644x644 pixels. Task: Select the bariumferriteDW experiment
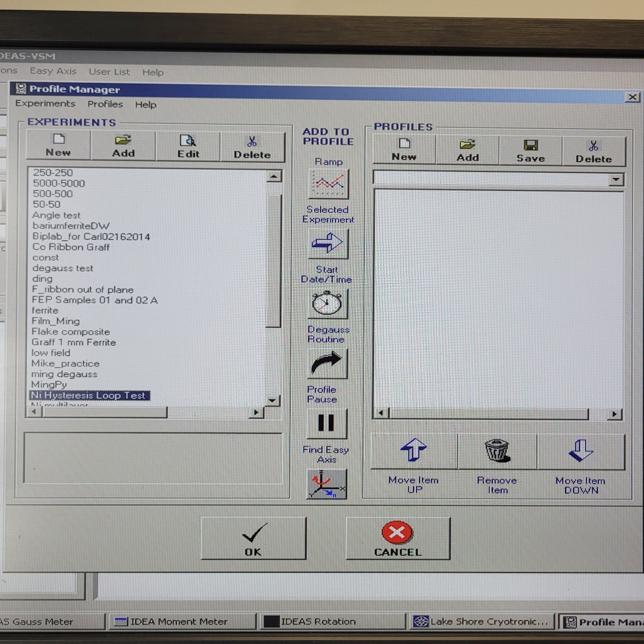[x=71, y=226]
